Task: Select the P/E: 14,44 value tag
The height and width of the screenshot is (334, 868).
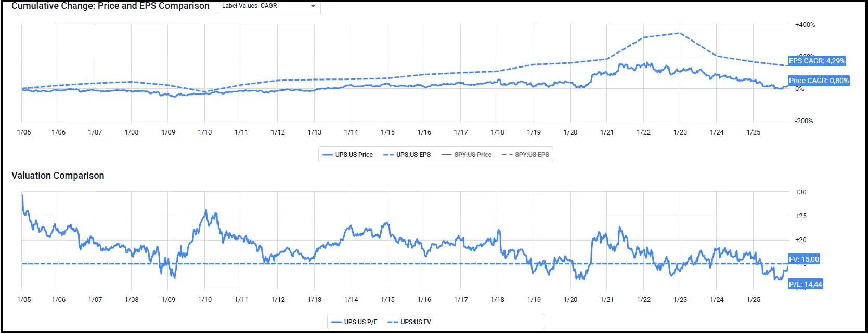Action: pos(805,284)
